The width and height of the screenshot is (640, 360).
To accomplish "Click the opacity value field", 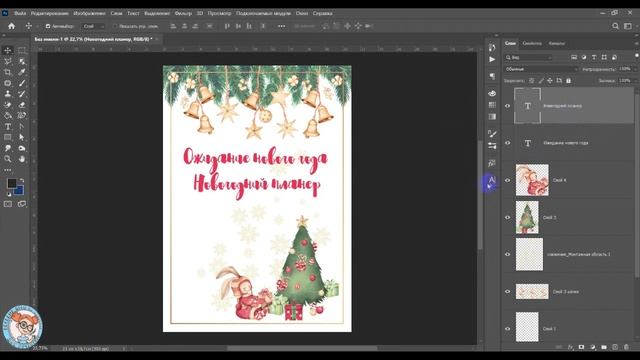I will pyautogui.click(x=624, y=69).
